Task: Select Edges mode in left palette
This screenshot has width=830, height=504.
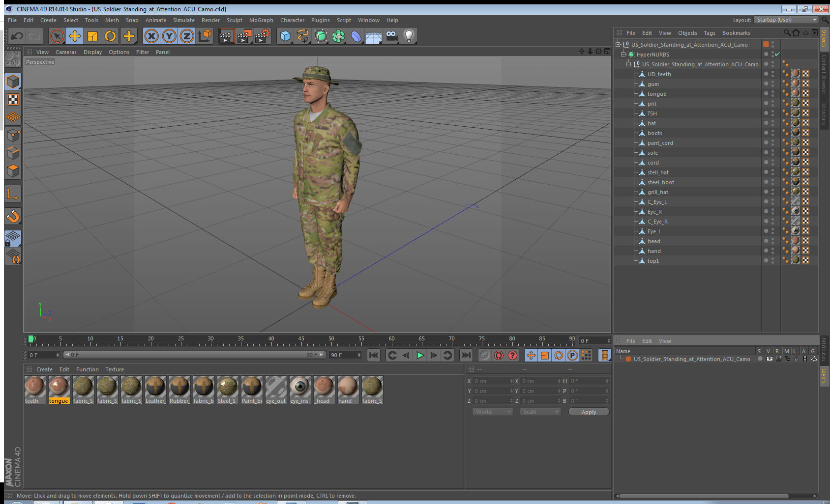Action: [13, 153]
